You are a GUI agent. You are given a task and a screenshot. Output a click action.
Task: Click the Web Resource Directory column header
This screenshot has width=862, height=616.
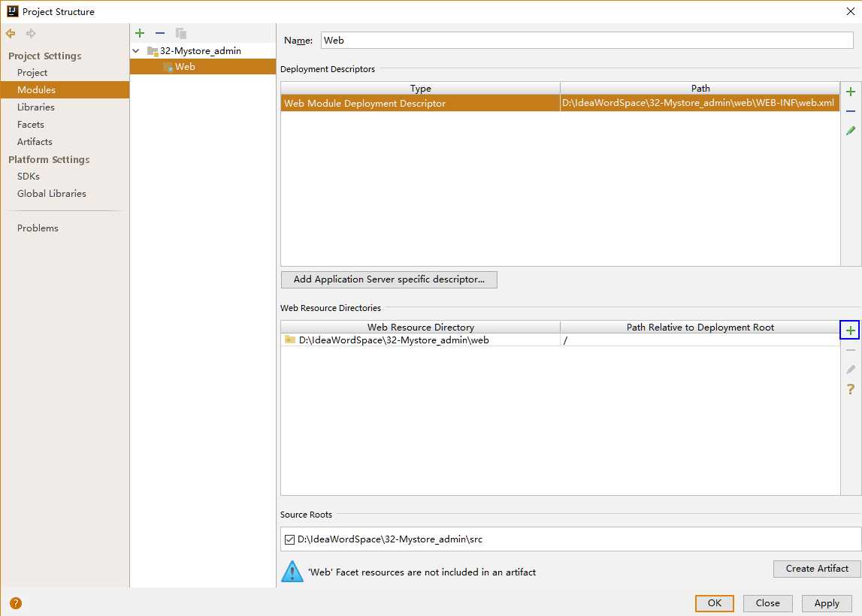pyautogui.click(x=421, y=327)
